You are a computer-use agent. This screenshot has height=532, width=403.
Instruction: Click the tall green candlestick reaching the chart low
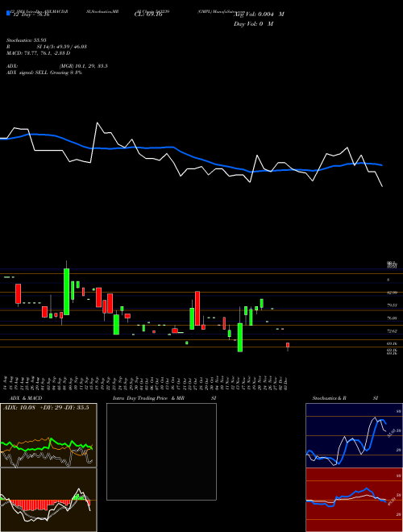point(240,337)
